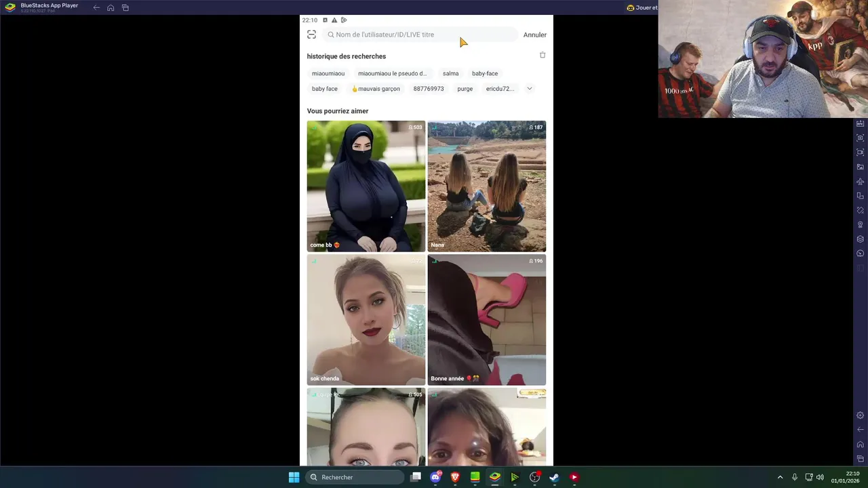Click the BlueStacks logo icon

click(x=10, y=7)
